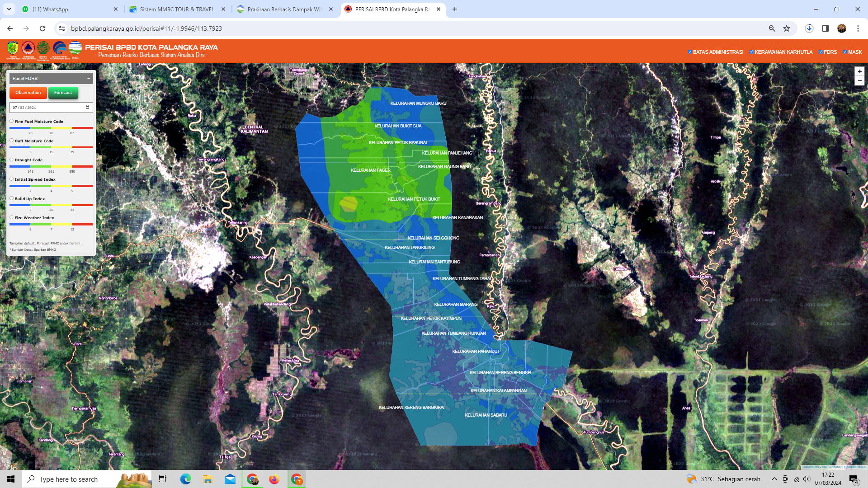868x488 pixels.
Task: Click the Fine Fuel Moisture Code color scale
Action: click(x=51, y=128)
